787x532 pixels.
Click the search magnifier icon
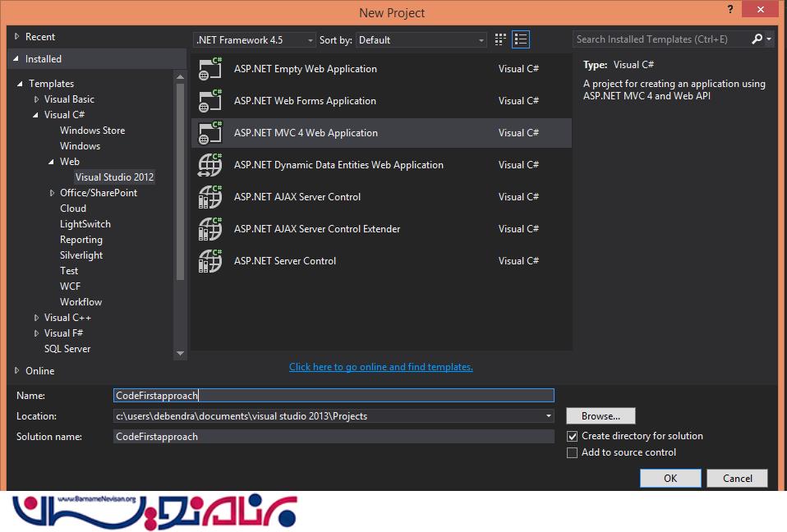(757, 39)
